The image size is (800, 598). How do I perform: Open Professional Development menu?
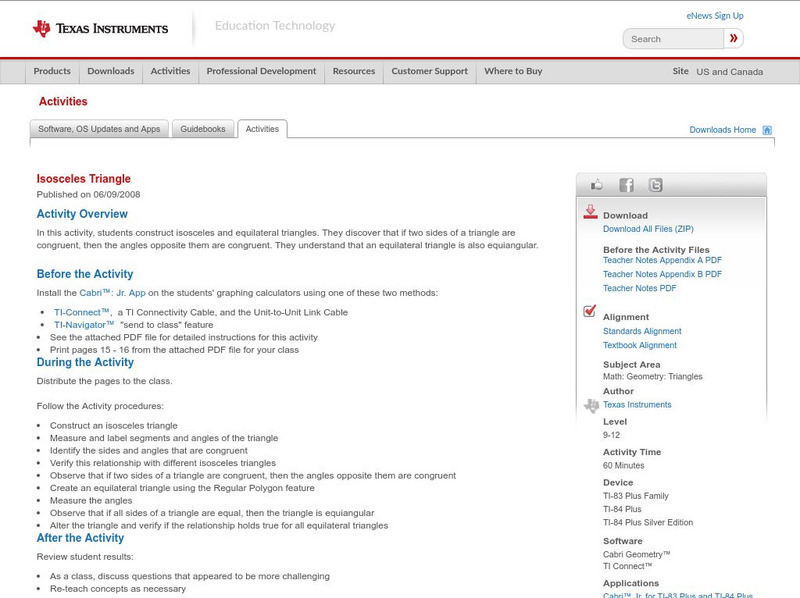[x=261, y=71]
